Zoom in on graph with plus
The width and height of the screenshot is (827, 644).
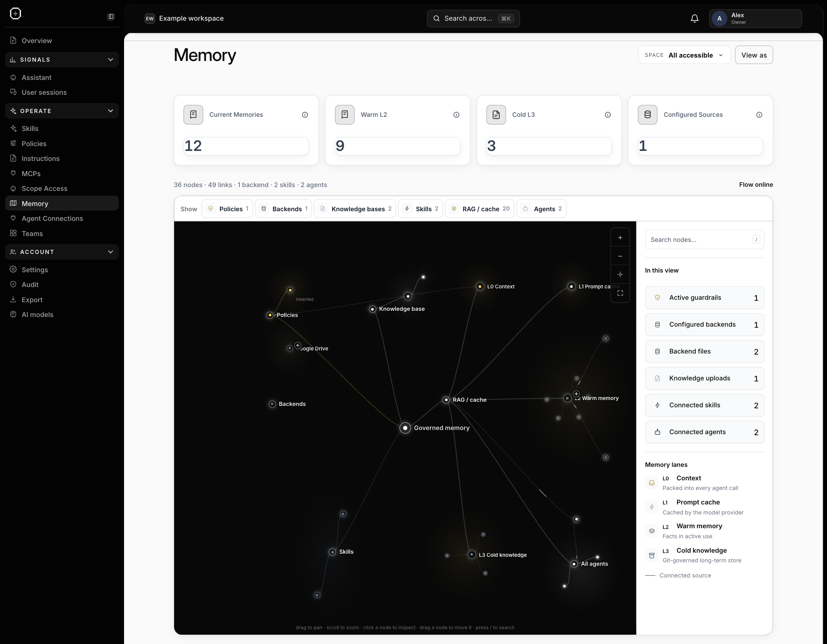tap(620, 237)
